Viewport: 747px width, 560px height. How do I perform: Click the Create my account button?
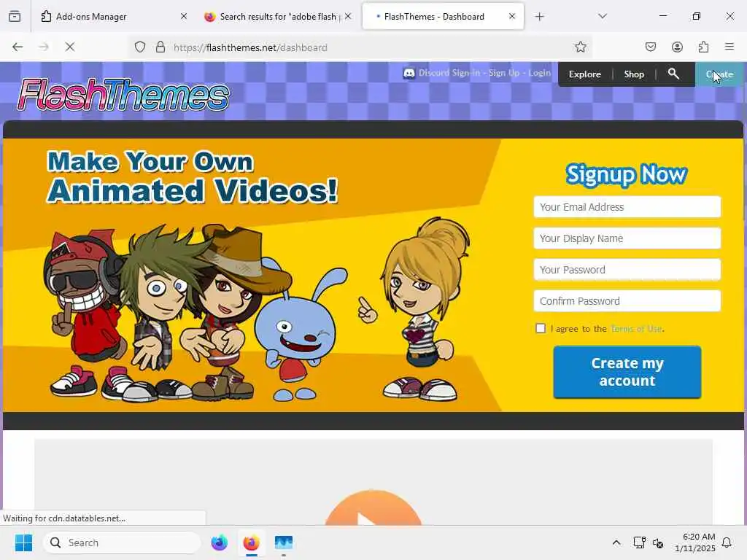click(627, 372)
